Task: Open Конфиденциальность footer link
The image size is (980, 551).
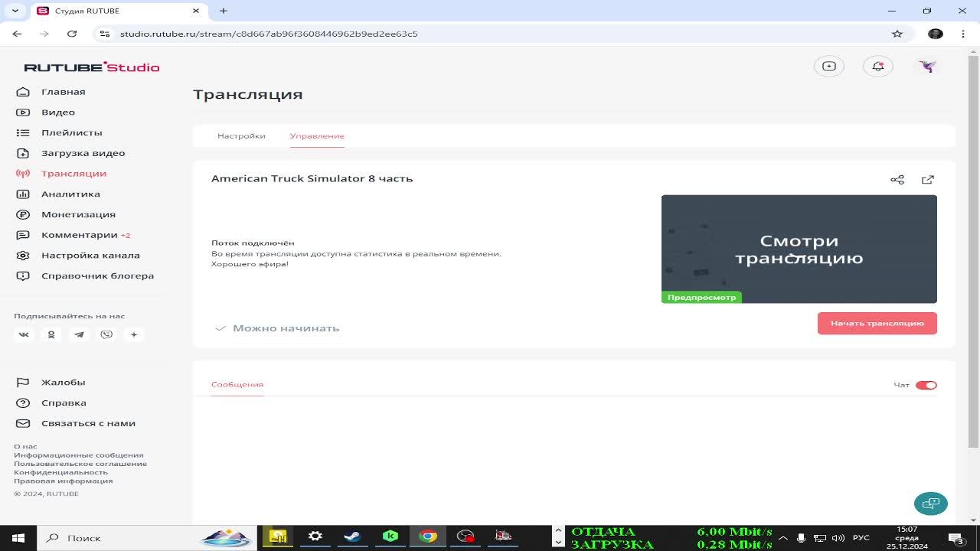Action: pos(61,472)
